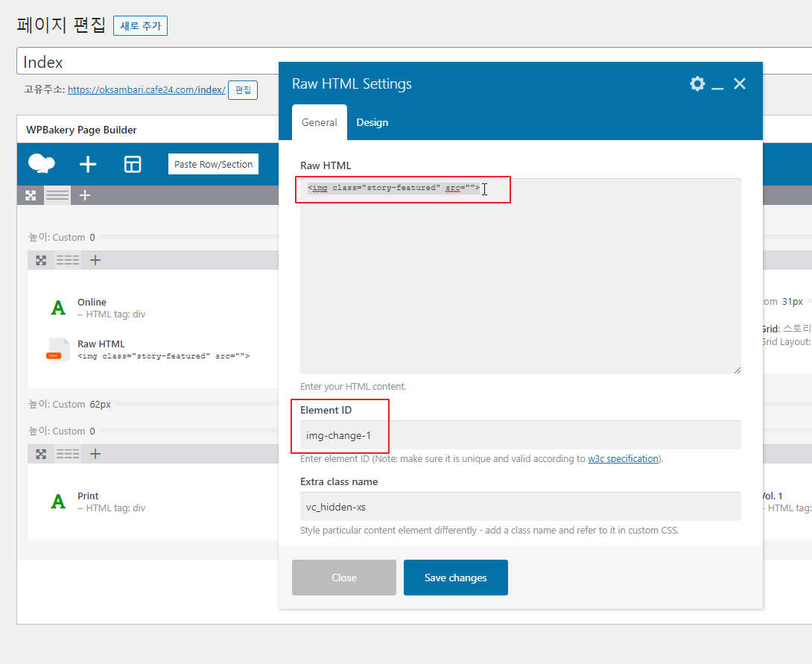Change top row column layout icon
The height and width of the screenshot is (664, 812).
(x=57, y=195)
